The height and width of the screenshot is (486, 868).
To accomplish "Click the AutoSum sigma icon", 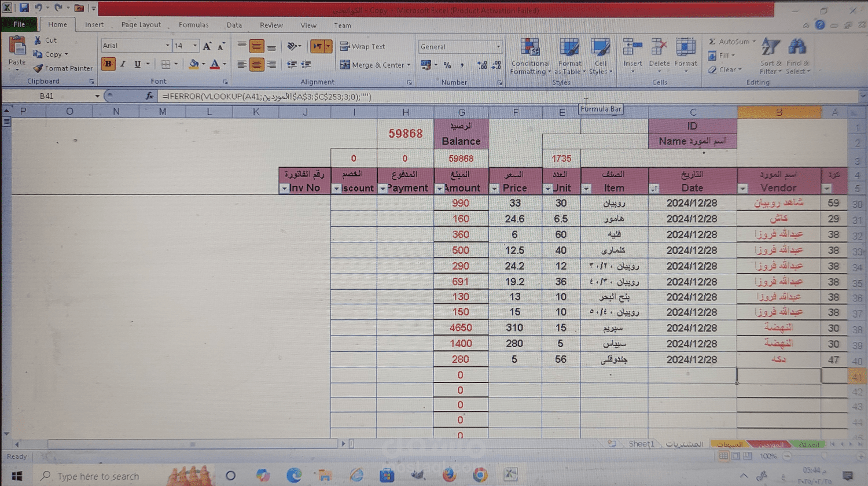I will (712, 42).
